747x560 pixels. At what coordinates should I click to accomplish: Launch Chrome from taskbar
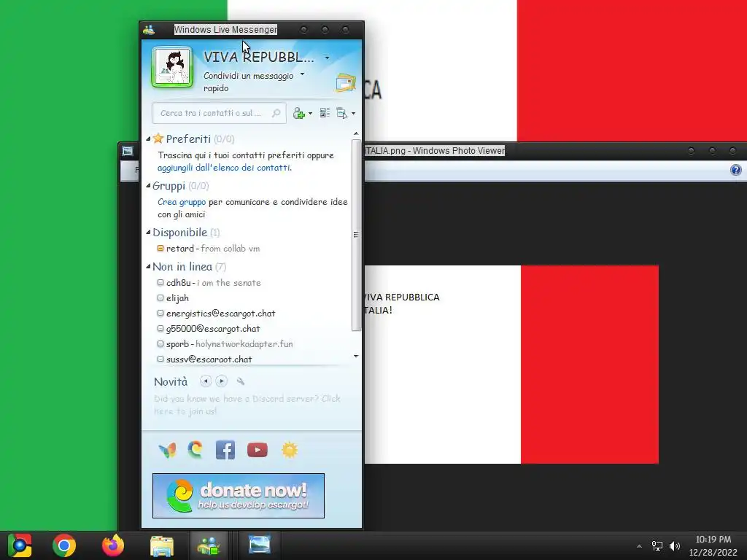click(64, 545)
